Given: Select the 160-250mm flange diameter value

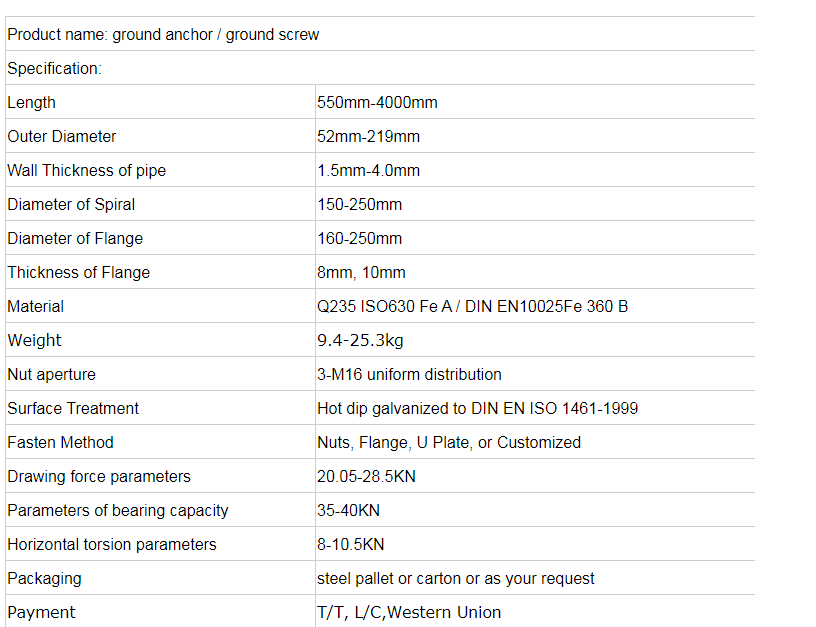Looking at the screenshot, I should (359, 239).
